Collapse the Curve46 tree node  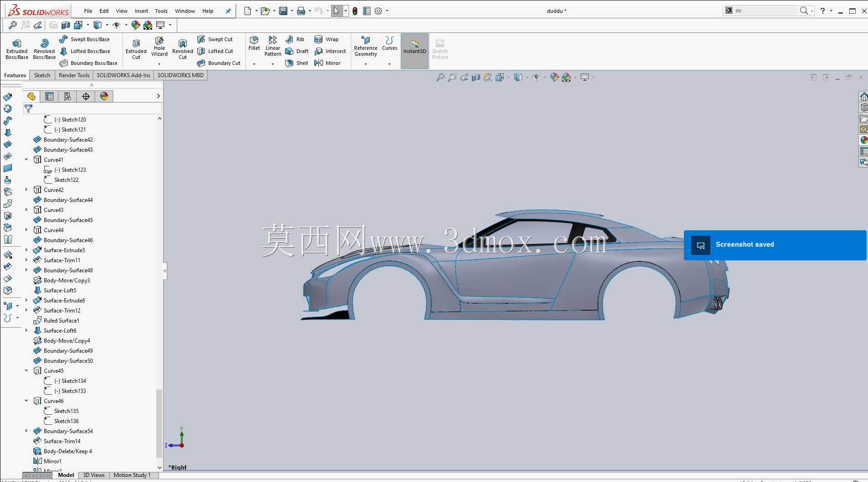(x=26, y=401)
